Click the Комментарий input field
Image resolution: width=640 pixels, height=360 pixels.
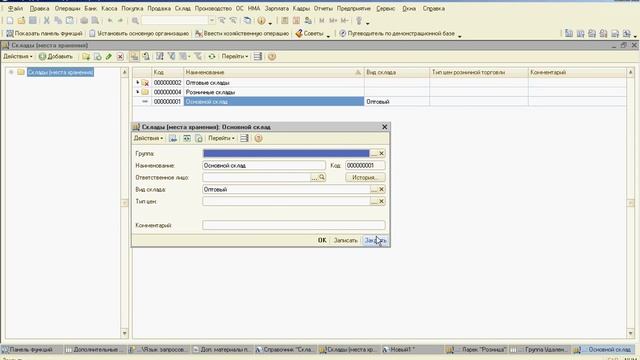coord(293,225)
